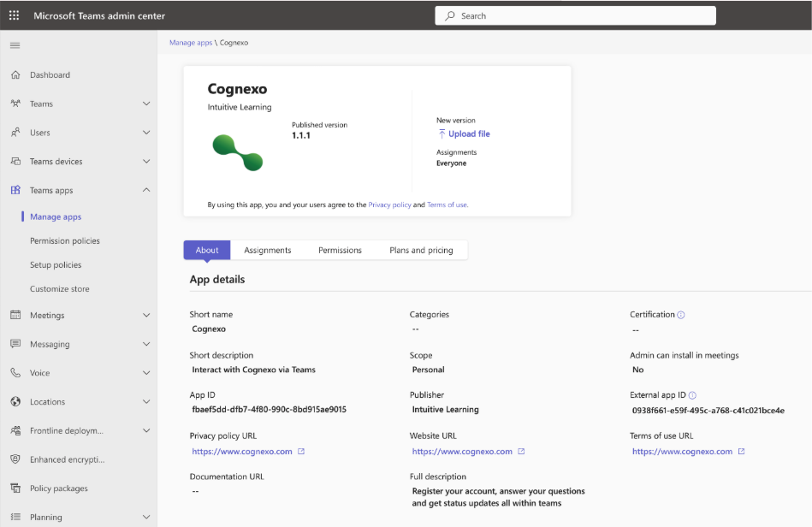
Task: Expand the Meetings section chevron
Action: click(146, 316)
